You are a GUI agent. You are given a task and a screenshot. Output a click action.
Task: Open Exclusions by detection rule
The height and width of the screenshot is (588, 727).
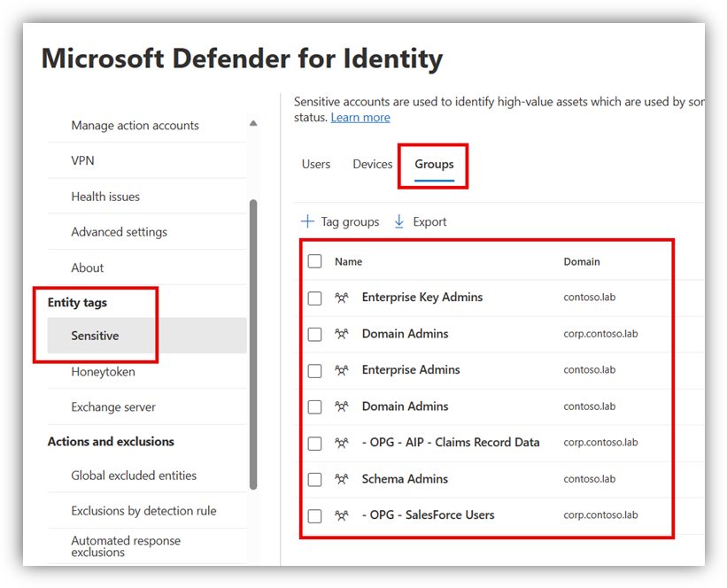coord(143,511)
